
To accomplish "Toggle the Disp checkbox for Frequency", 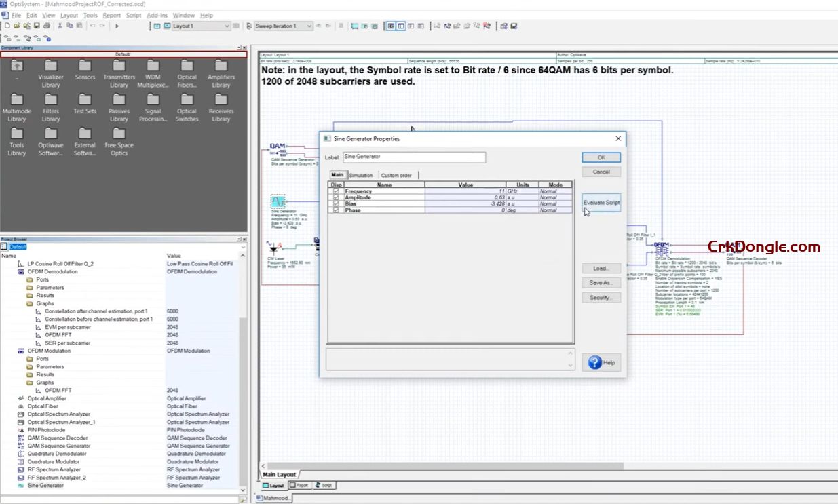I will pos(336,191).
